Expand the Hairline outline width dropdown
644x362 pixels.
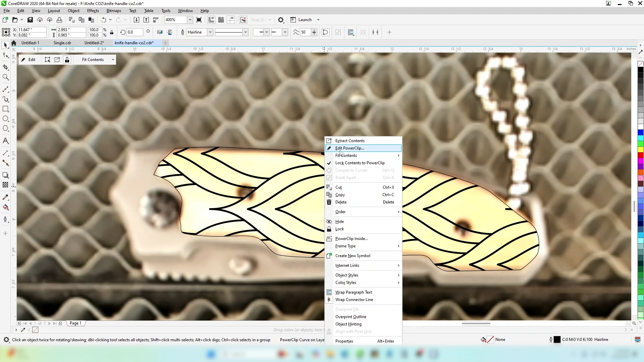coord(210,32)
